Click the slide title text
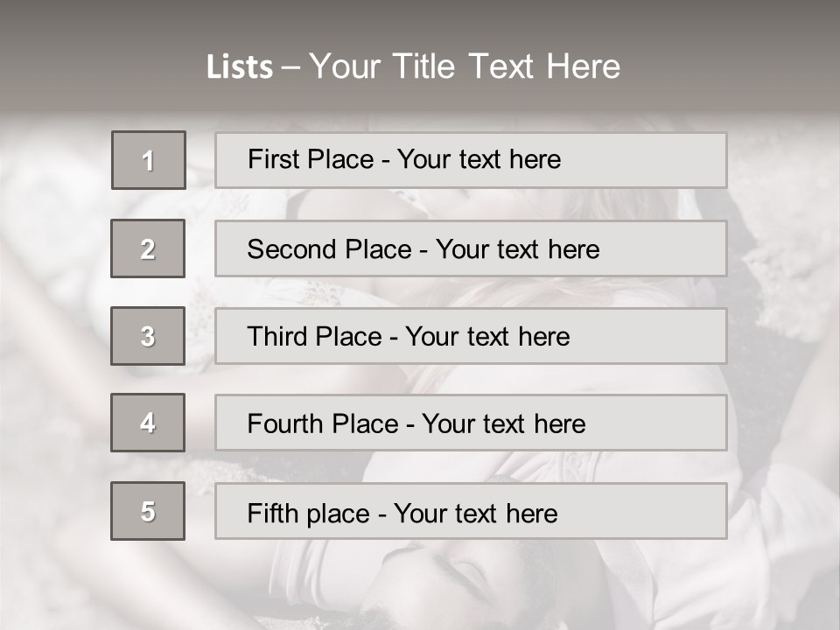This screenshot has width=840, height=630. coord(414,66)
